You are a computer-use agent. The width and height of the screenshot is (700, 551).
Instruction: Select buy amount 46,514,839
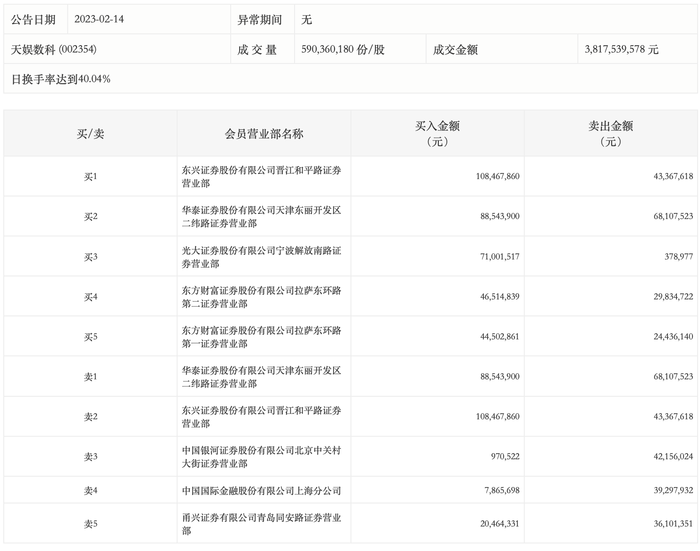(x=500, y=296)
